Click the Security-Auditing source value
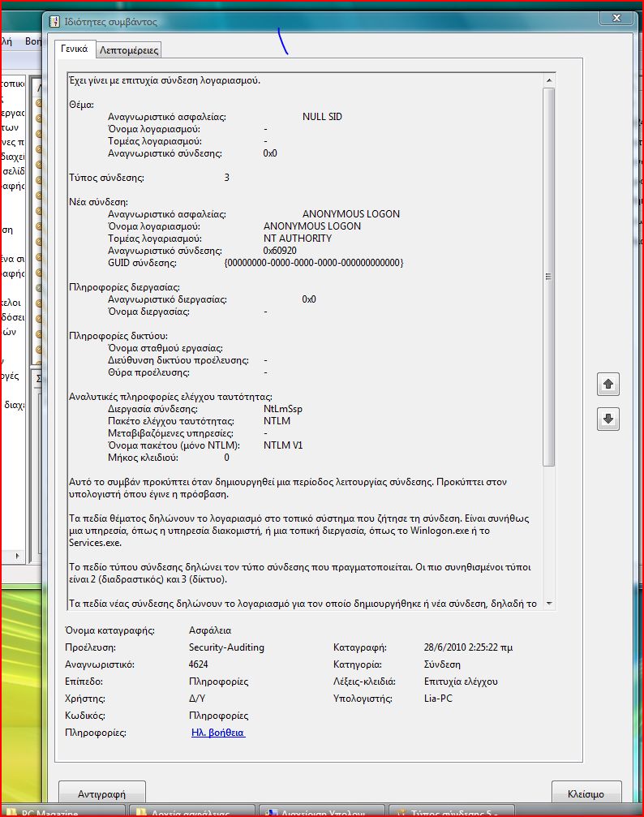Image resolution: width=644 pixels, height=817 pixels. coord(226,647)
